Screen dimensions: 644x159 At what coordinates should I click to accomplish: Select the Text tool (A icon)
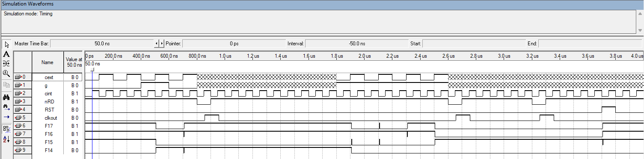(x=6, y=54)
